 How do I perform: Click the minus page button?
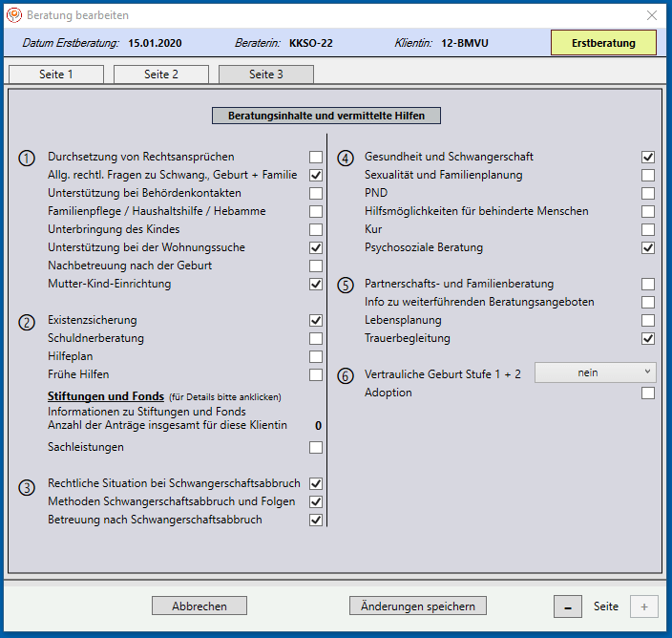(568, 606)
